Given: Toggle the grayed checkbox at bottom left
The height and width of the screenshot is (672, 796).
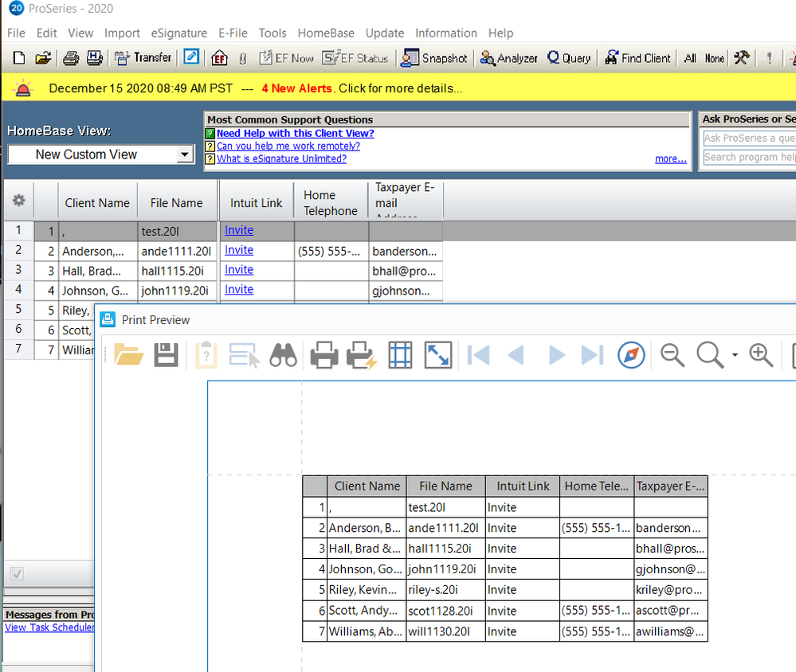Looking at the screenshot, I should click(18, 572).
